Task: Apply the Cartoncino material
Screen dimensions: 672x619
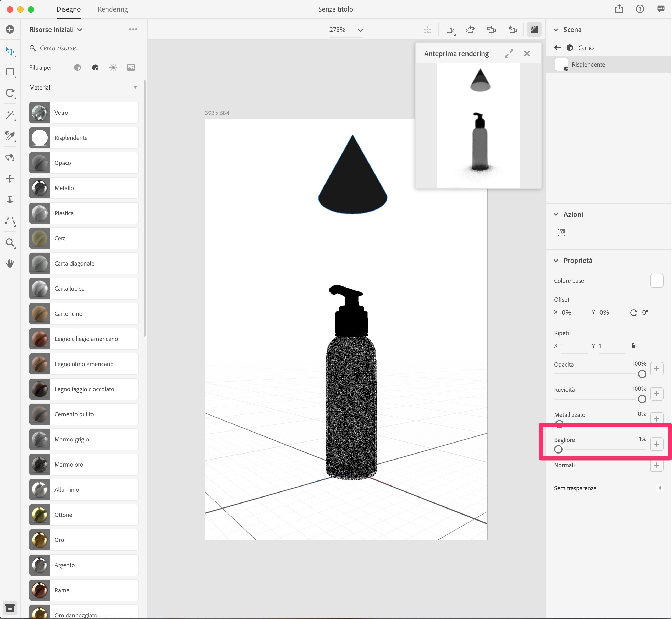Action: point(84,313)
